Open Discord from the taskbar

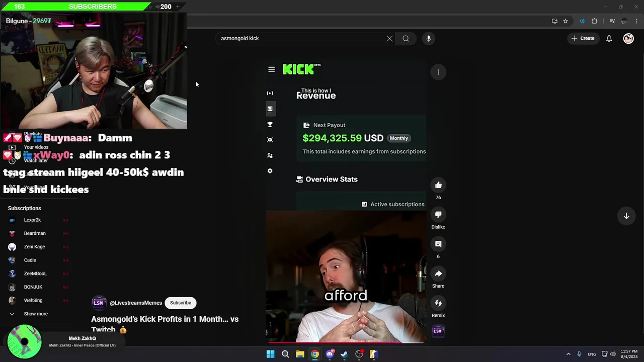(x=330, y=354)
